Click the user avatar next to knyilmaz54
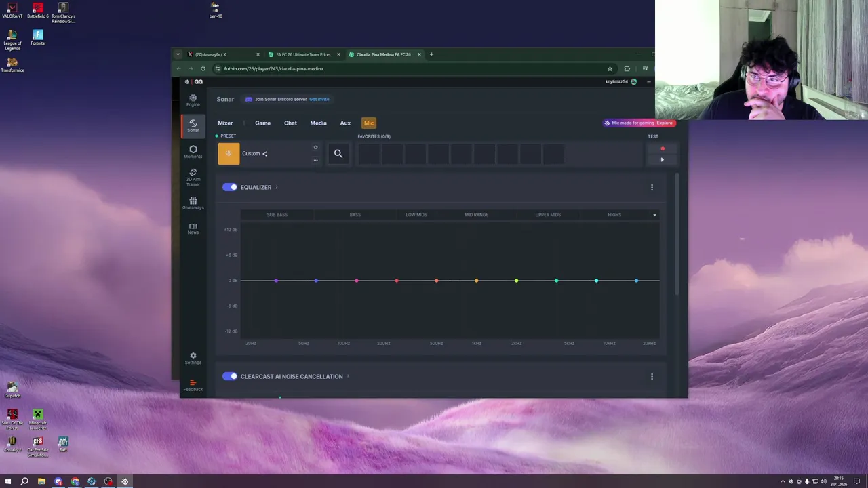The image size is (868, 488). [x=633, y=82]
